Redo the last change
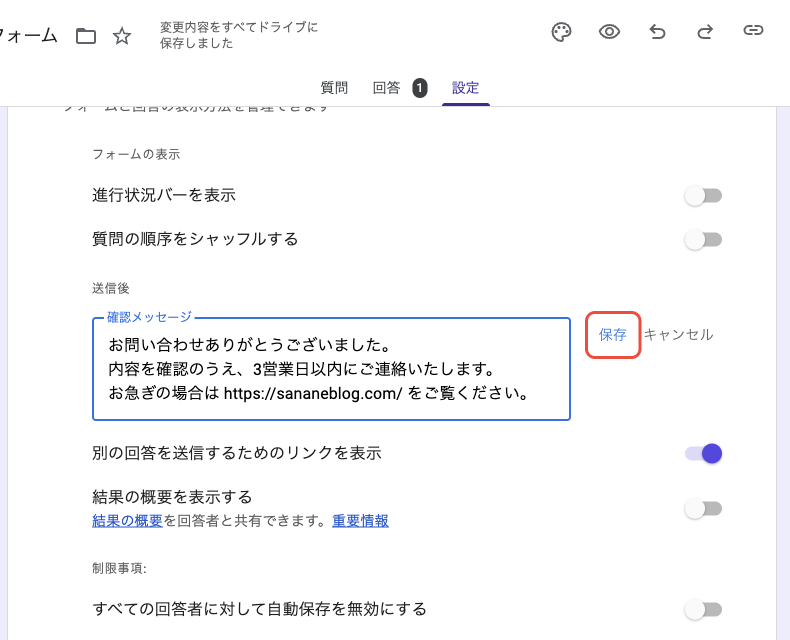The width and height of the screenshot is (790, 640). pos(705,32)
